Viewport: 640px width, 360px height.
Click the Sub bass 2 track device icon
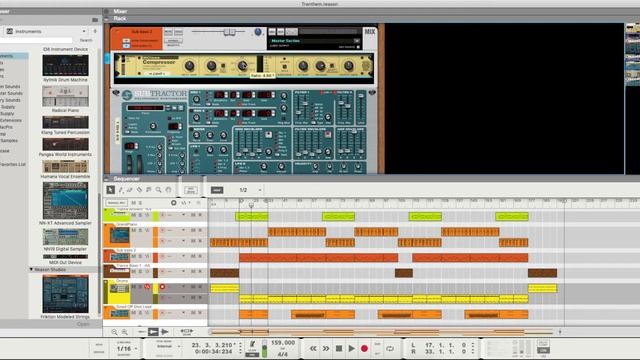coord(119,257)
